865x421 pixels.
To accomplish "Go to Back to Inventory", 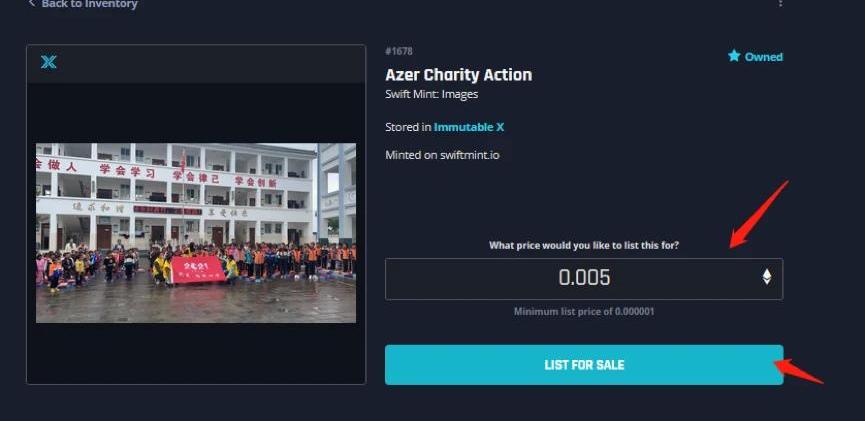I will pyautogui.click(x=89, y=4).
